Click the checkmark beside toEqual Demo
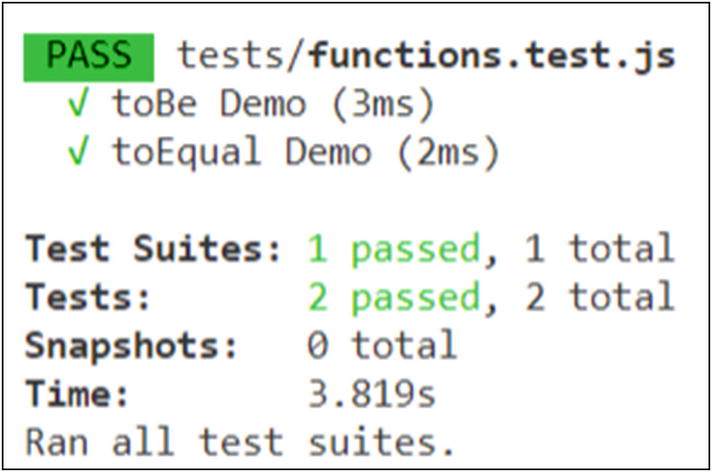Image resolution: width=712 pixels, height=472 pixels. (80, 153)
